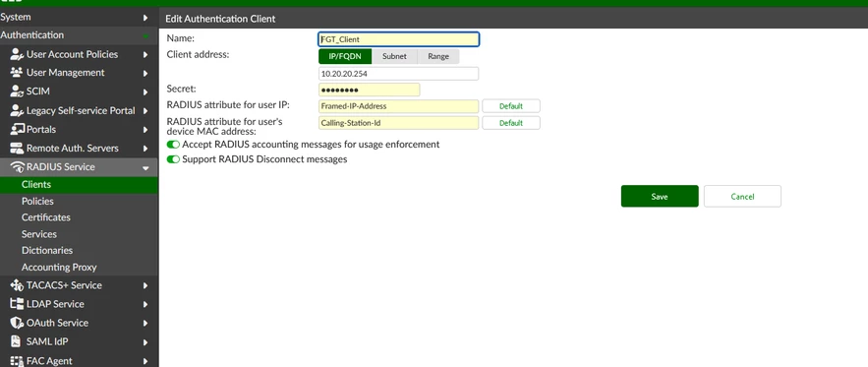Open the Accounting Proxy menu item
Image resolution: width=868 pixels, height=367 pixels.
pos(59,268)
